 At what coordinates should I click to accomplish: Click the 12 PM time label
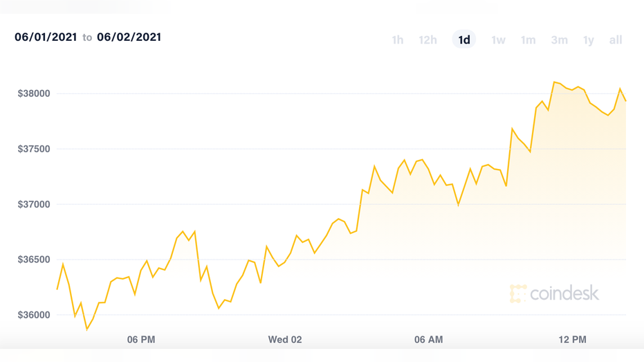[572, 339]
